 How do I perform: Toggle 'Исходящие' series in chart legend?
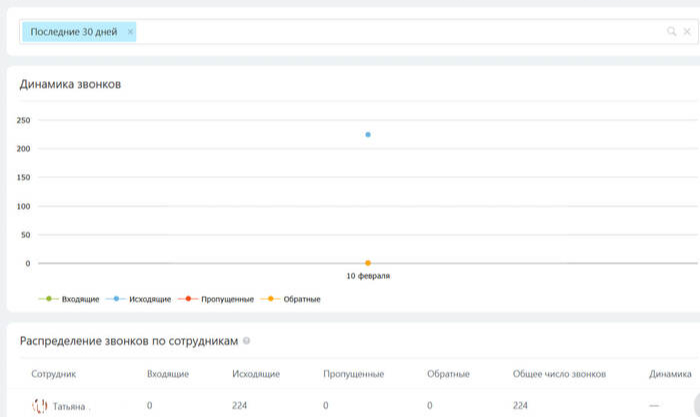pyautogui.click(x=138, y=299)
